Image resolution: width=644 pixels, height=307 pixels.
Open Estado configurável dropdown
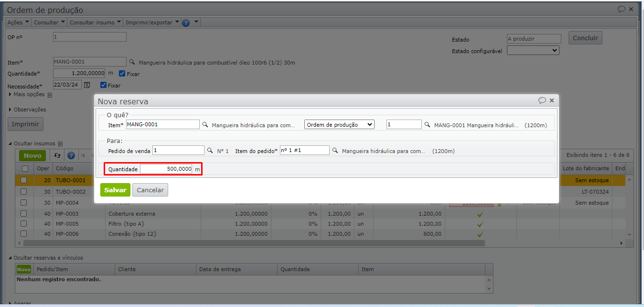tap(533, 50)
